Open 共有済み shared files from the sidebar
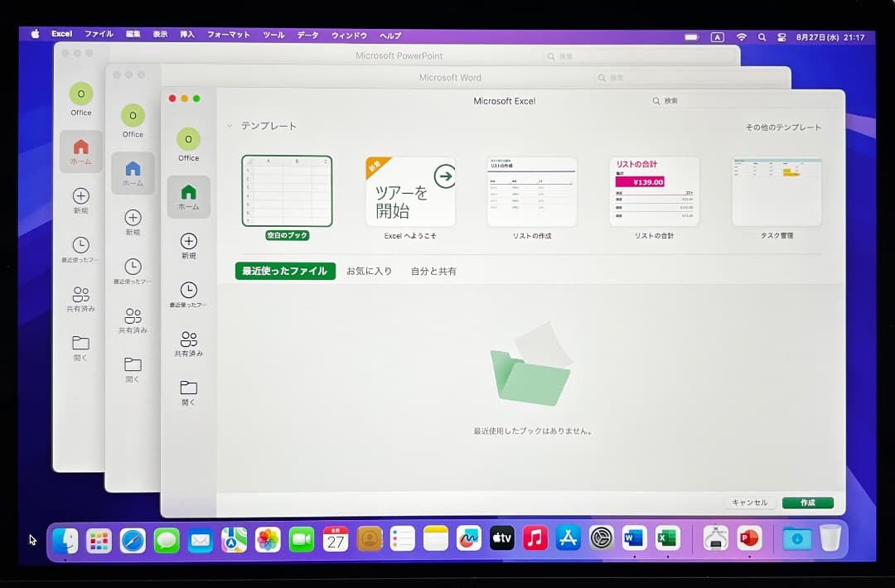Screen dimensions: 895x588 click(189, 338)
